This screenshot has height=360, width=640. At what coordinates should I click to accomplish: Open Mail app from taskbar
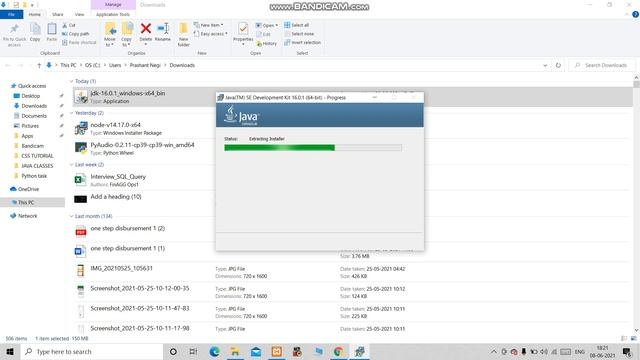pyautogui.click(x=256, y=351)
